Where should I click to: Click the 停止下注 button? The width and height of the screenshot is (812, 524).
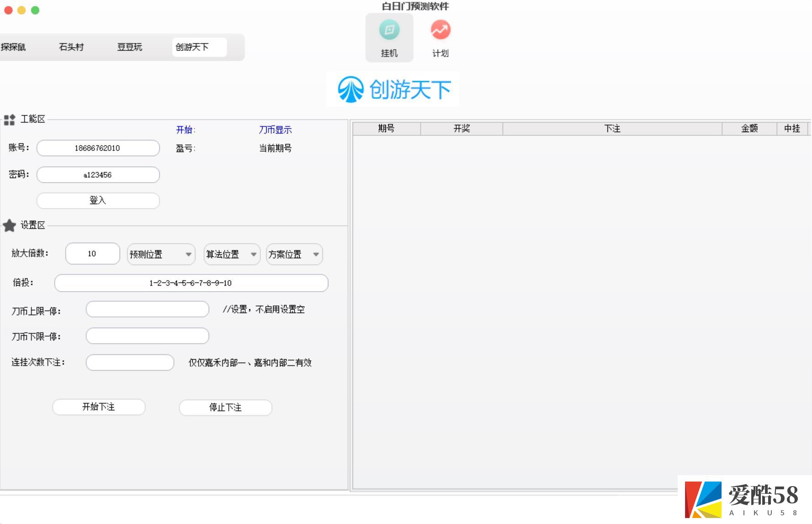click(x=226, y=408)
